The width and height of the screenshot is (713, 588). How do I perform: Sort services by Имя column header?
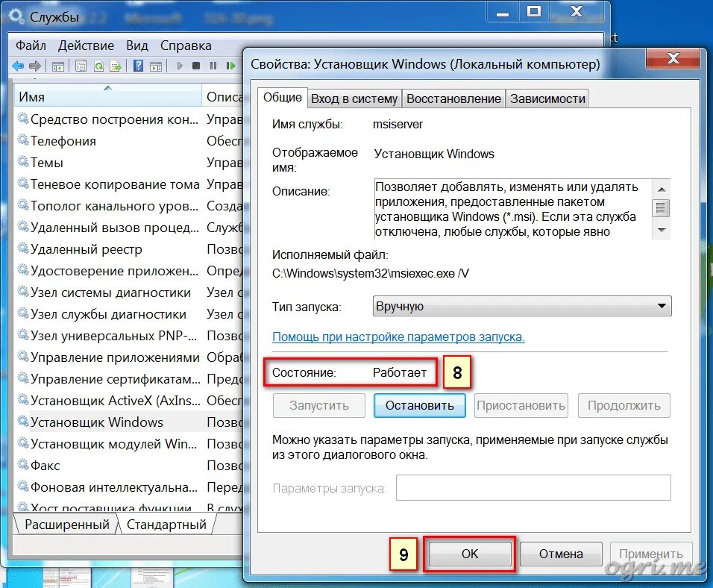(107, 96)
